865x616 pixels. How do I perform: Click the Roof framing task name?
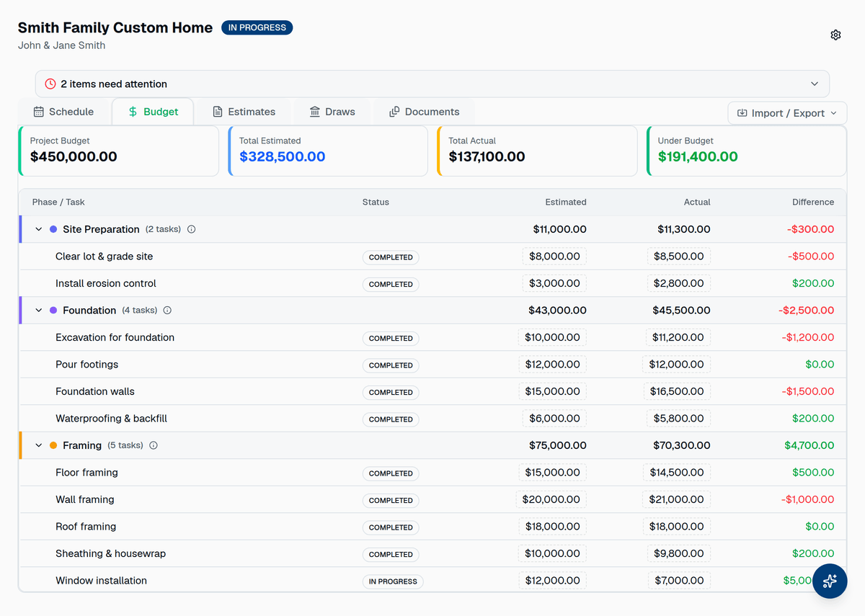click(86, 527)
